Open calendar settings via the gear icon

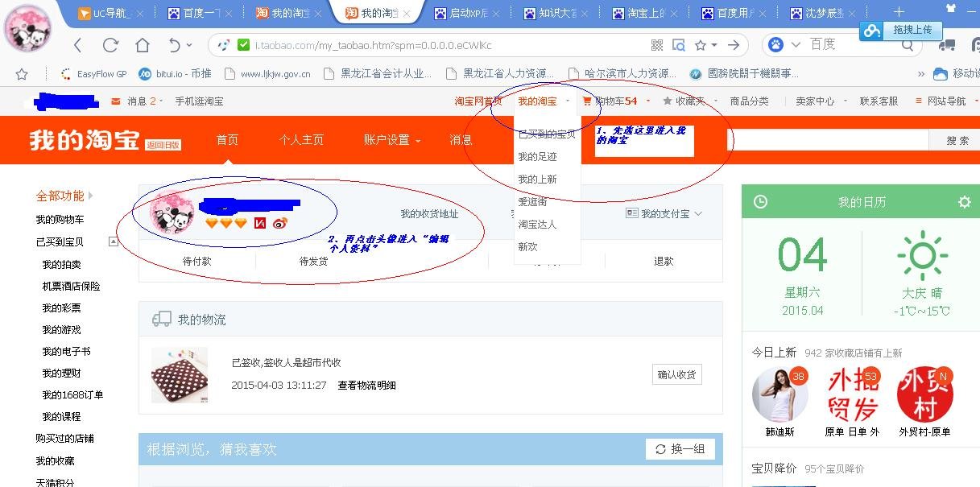(966, 203)
